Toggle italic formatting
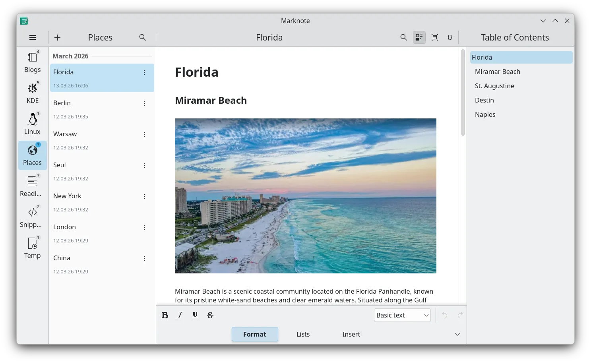This screenshot has height=364, width=591. coord(180,315)
